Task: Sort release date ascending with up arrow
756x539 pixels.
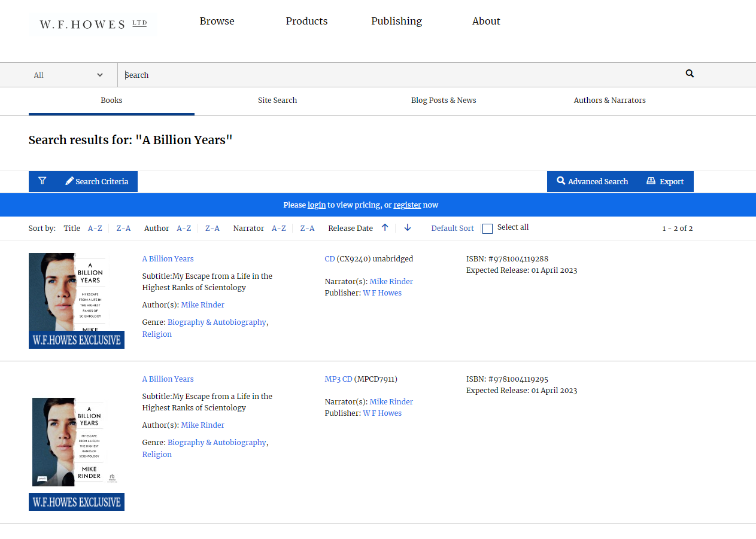Action: (385, 228)
